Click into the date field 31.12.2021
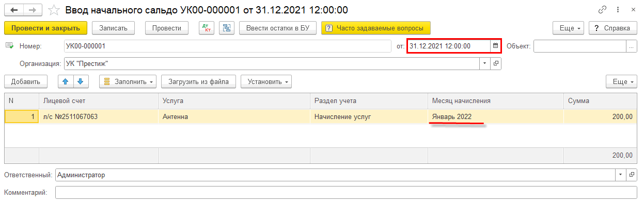Viewport: 644px width, 203px height. [x=448, y=46]
